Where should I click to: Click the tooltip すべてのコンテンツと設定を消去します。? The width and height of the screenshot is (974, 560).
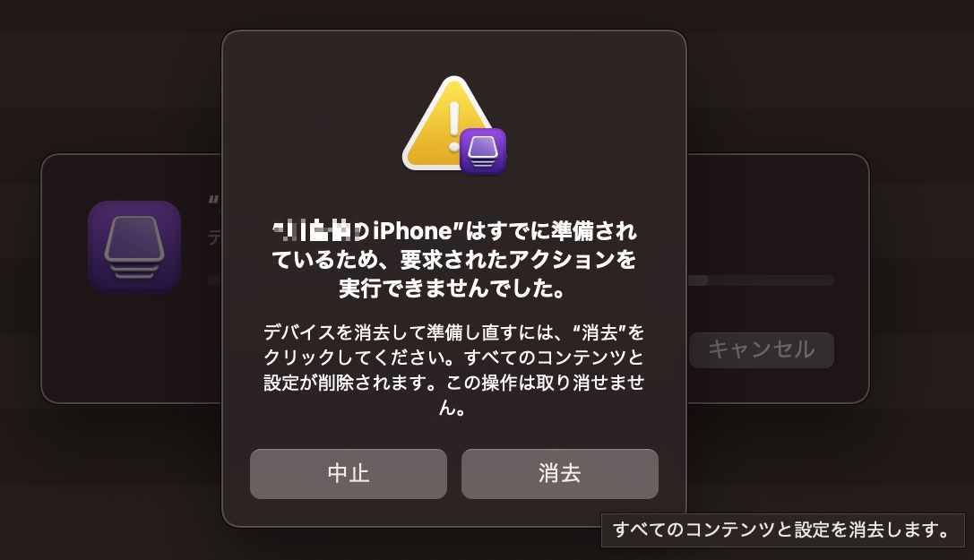pyautogui.click(x=782, y=530)
